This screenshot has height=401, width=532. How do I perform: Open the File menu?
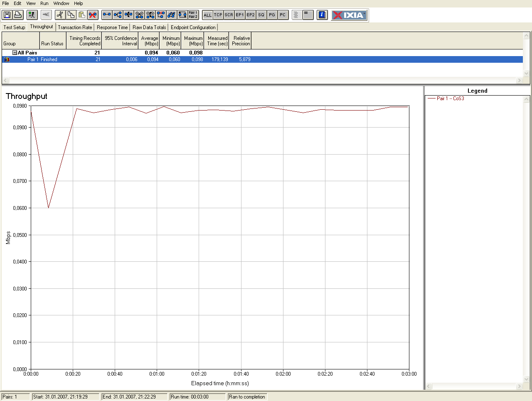(5, 3)
